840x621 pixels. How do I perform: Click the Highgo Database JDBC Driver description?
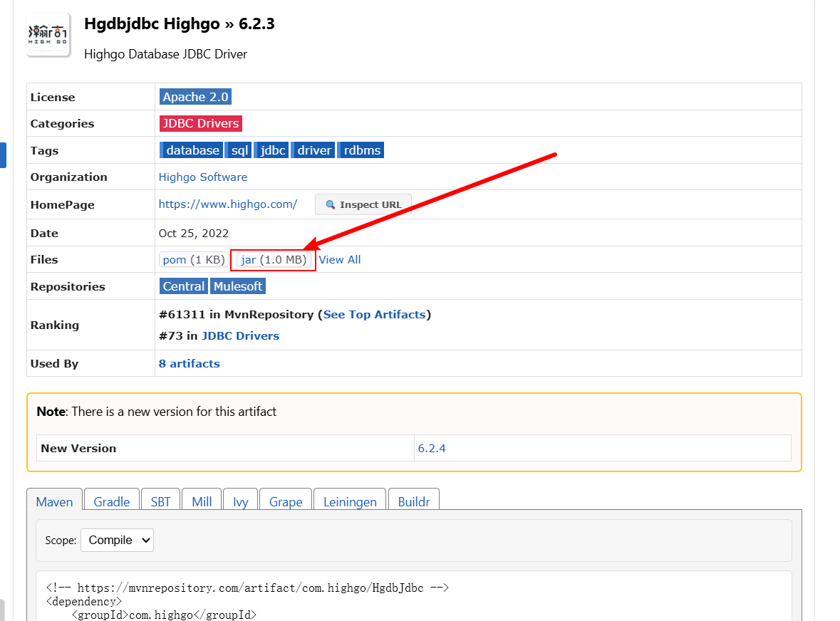pos(165,54)
